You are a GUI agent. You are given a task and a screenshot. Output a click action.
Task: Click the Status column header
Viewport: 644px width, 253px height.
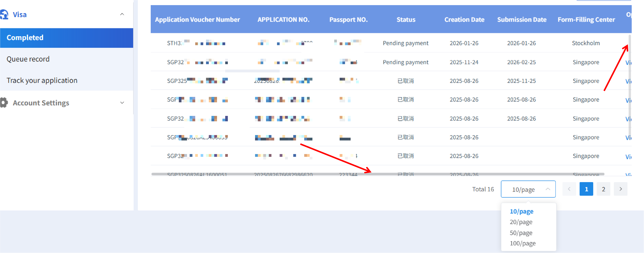coord(406,19)
